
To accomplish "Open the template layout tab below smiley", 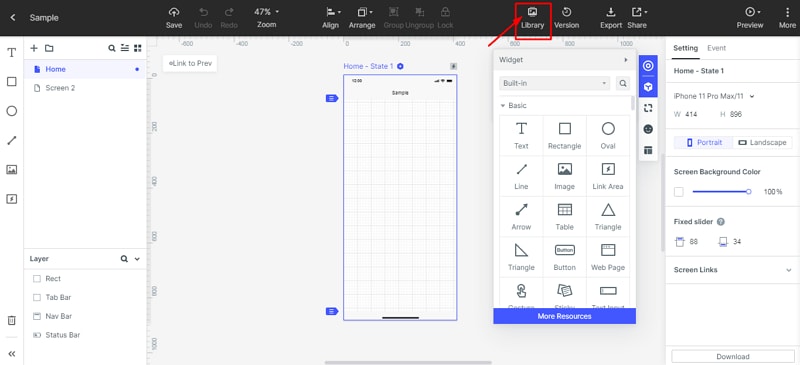I will click(648, 150).
